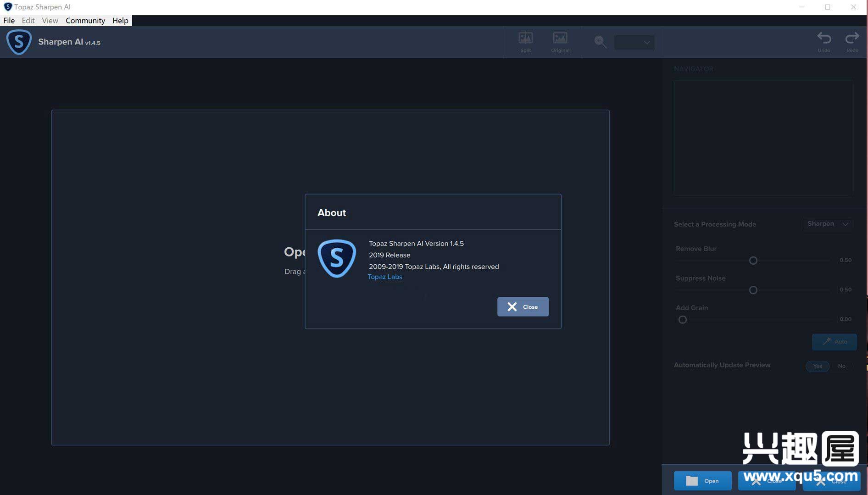Set Automatically Update Preview to No
This screenshot has height=495, width=868.
[841, 366]
